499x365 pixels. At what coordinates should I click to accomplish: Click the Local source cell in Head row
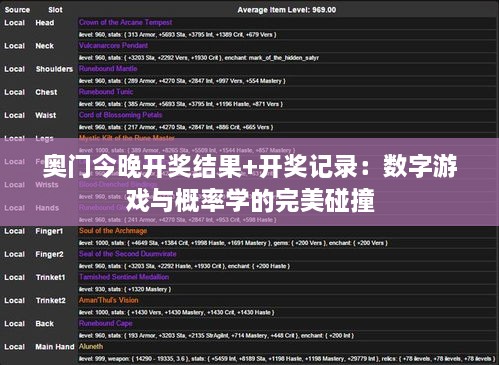(x=14, y=23)
